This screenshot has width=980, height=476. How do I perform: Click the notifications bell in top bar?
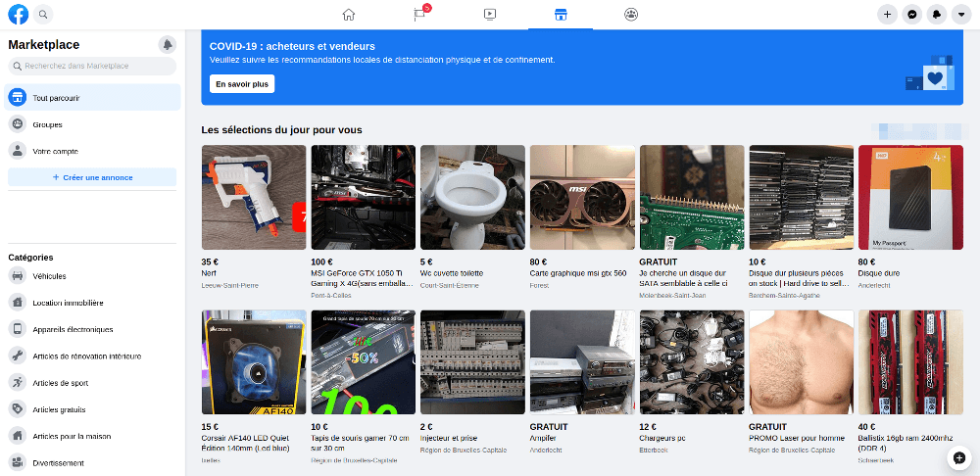(x=936, y=15)
